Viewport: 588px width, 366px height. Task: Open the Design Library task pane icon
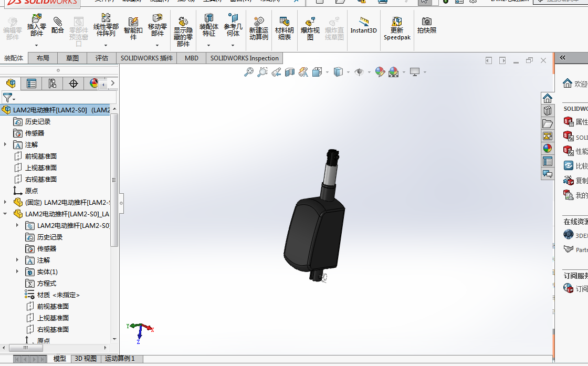click(x=548, y=111)
